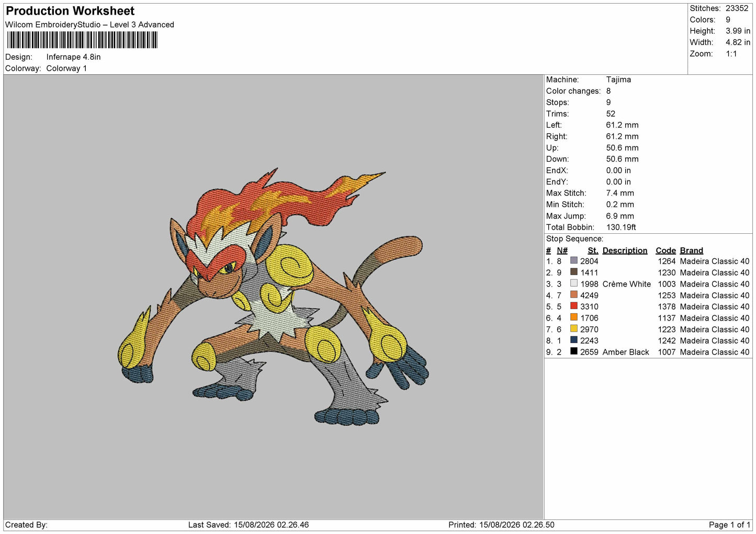Select the Crème White color swatch

[574, 283]
